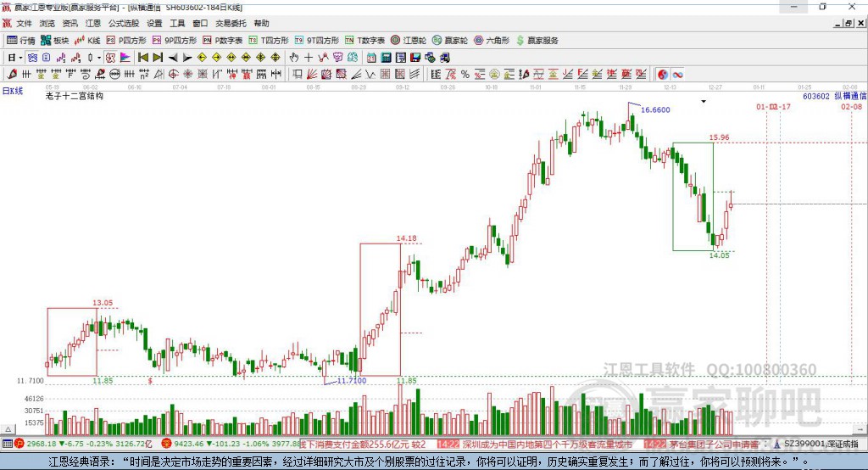
Task: Click the 纵横通信 stock name label
Action: pyautogui.click(x=850, y=96)
